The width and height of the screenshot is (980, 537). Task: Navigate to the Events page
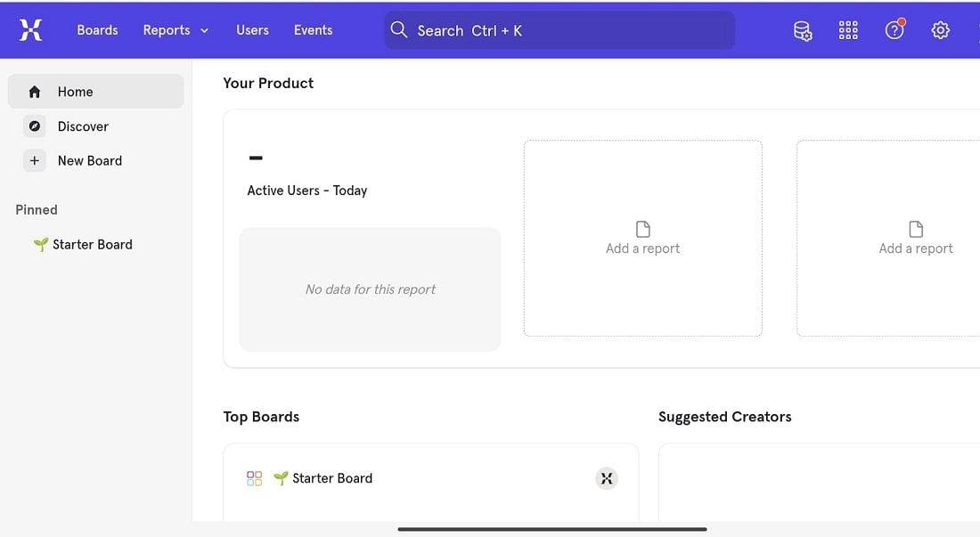pos(313,30)
